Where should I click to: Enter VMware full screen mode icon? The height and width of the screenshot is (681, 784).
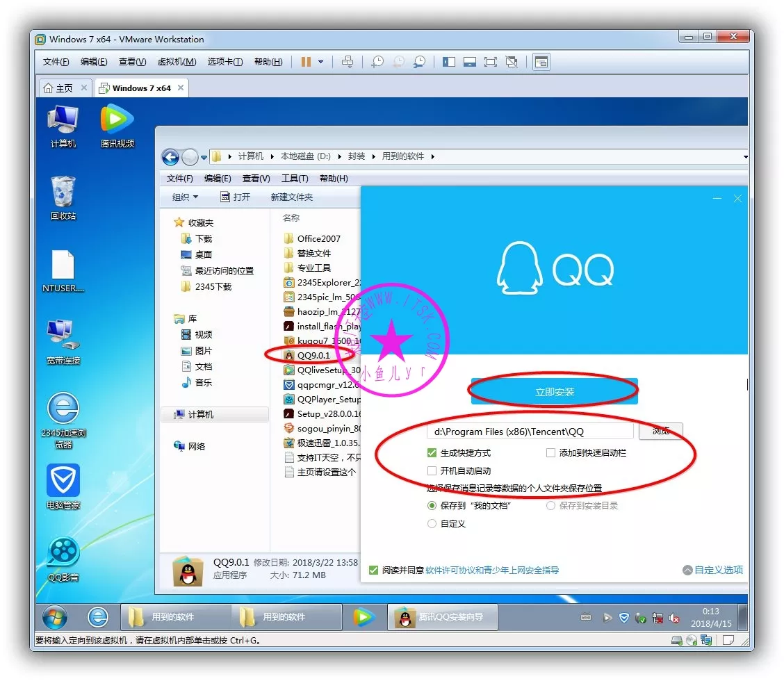[491, 62]
